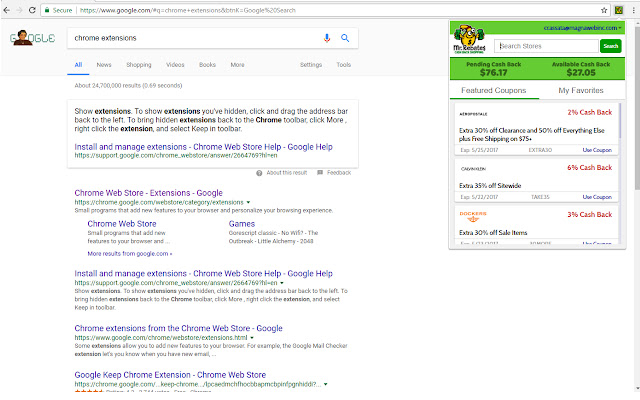Click the About this result link text
Screen dimensions: 640x400
coord(287,173)
